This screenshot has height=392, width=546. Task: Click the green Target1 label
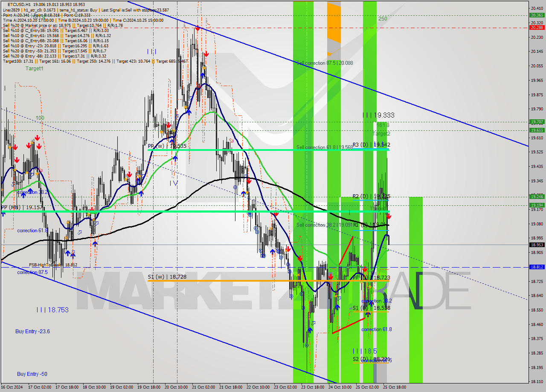(35, 68)
